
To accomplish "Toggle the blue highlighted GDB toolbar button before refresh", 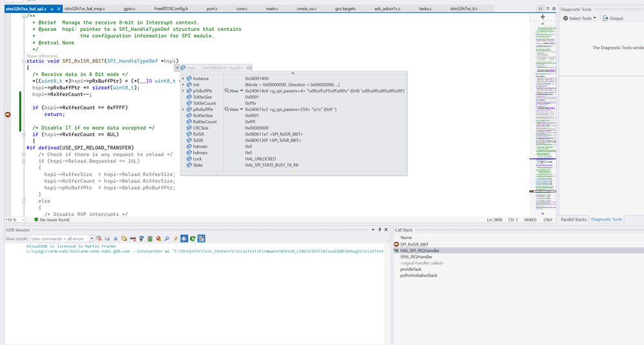I will click(x=184, y=239).
